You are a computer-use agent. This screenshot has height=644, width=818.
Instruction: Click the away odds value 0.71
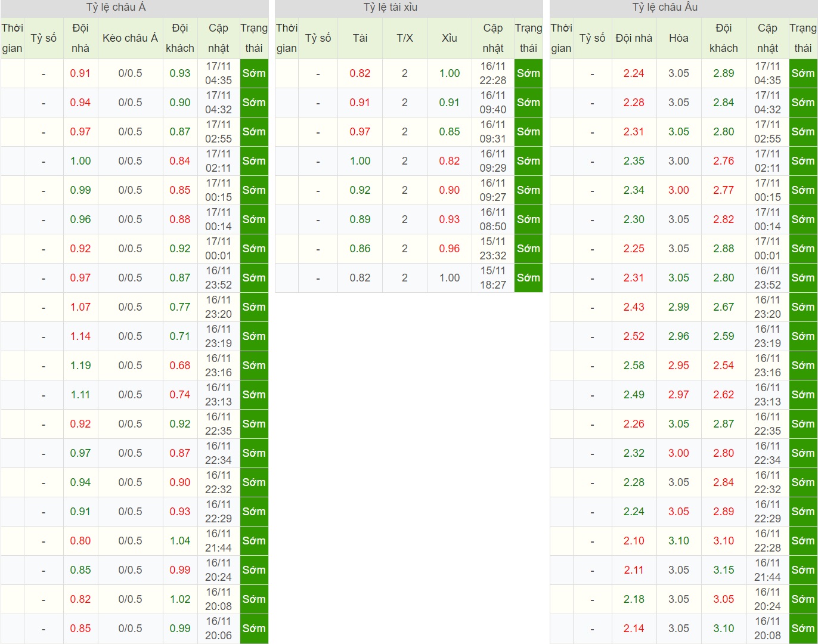click(x=180, y=336)
